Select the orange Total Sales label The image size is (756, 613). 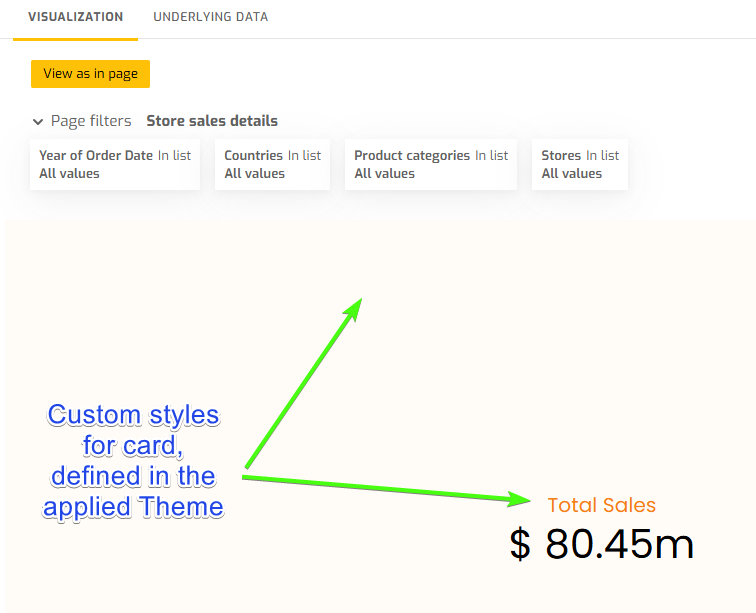click(x=602, y=506)
